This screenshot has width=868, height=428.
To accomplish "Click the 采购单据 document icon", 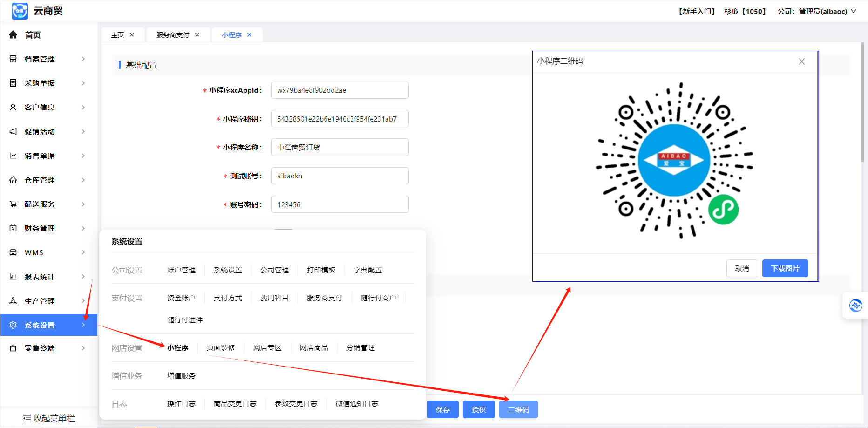I will 13,83.
